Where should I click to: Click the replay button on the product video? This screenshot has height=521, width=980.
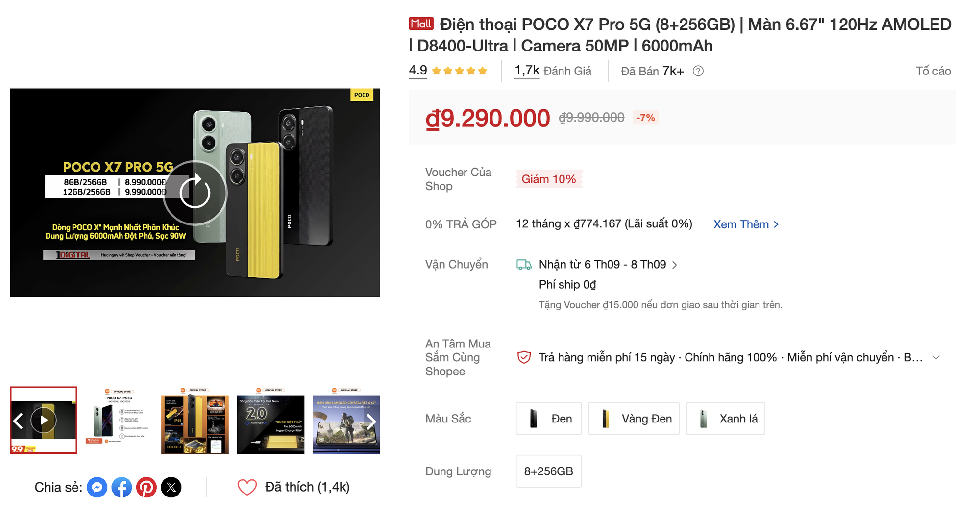click(195, 193)
